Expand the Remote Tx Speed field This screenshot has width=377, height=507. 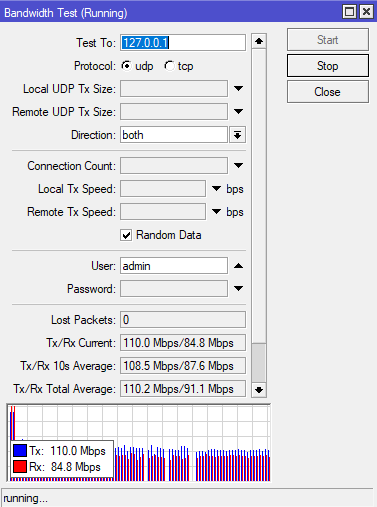216,212
